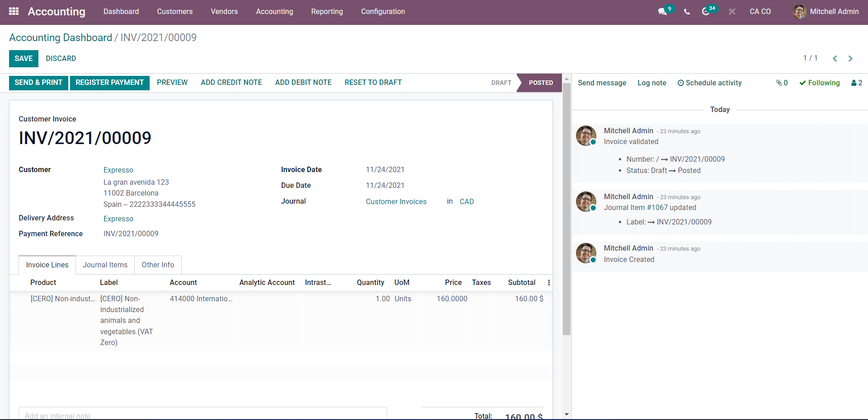Click the 414000 Internatio... account cell
This screenshot has height=420, width=868.
[x=201, y=299]
